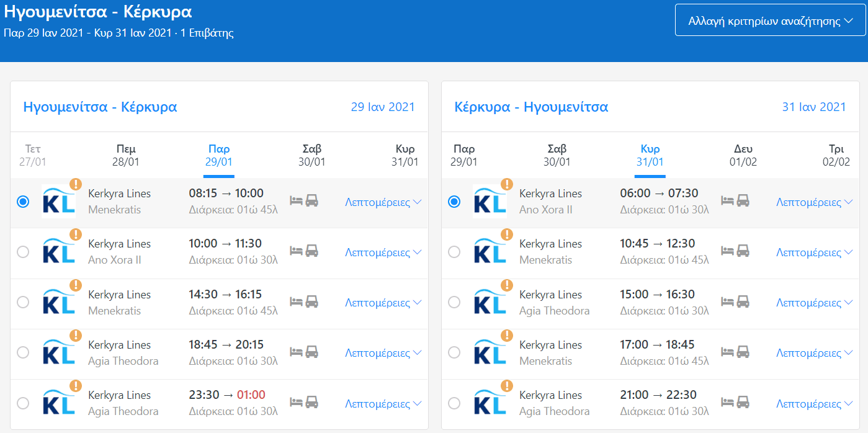Click Kerkyra Lines logo on 18:45 Agia Theodora

[x=58, y=352]
